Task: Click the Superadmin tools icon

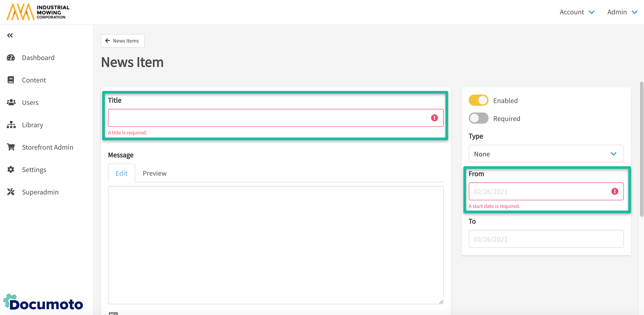Action: point(11,192)
